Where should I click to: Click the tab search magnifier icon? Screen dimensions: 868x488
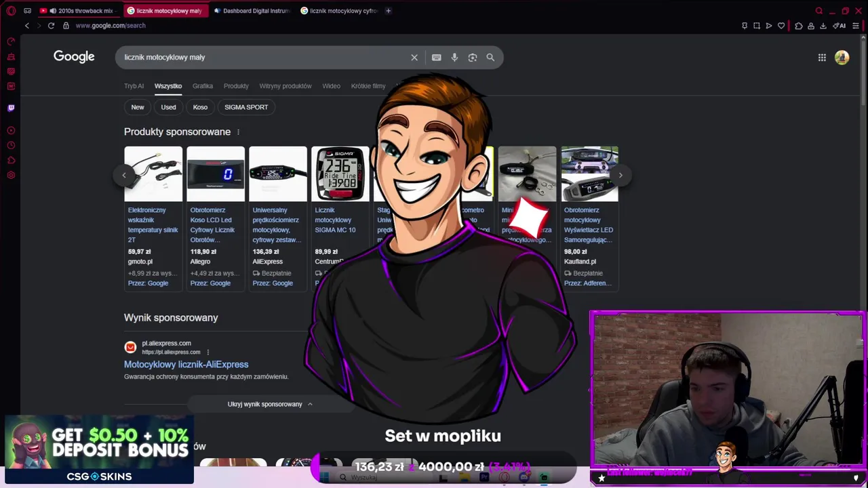tap(819, 11)
